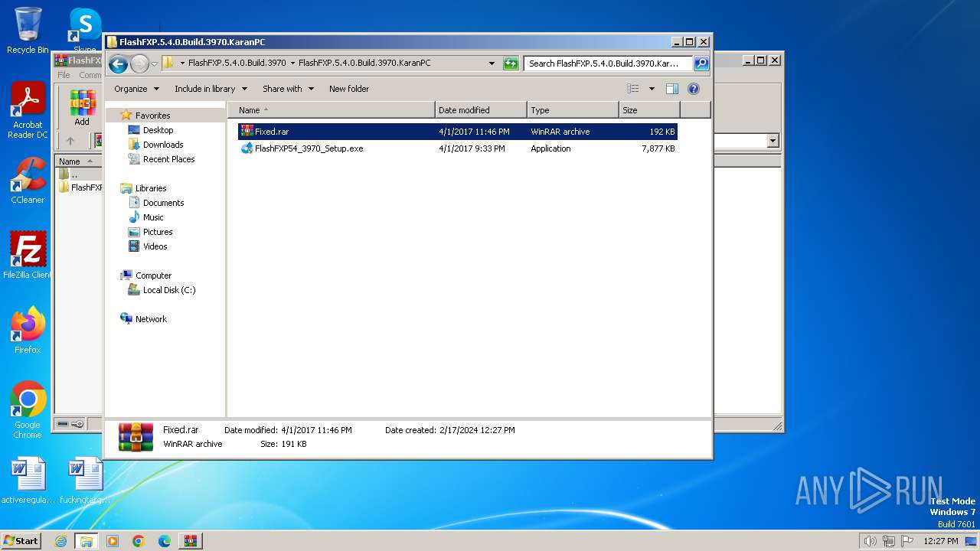980x551 pixels.
Task: Select Network in navigation pane
Action: 151,319
